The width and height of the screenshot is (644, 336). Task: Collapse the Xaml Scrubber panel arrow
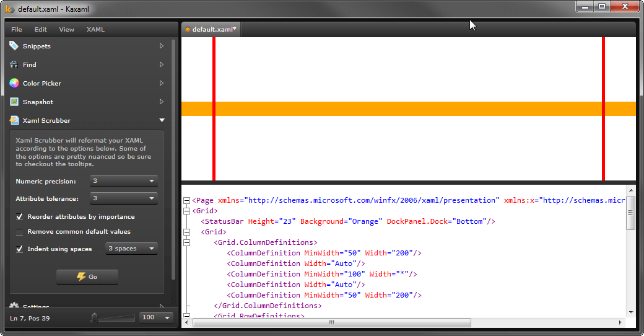162,120
